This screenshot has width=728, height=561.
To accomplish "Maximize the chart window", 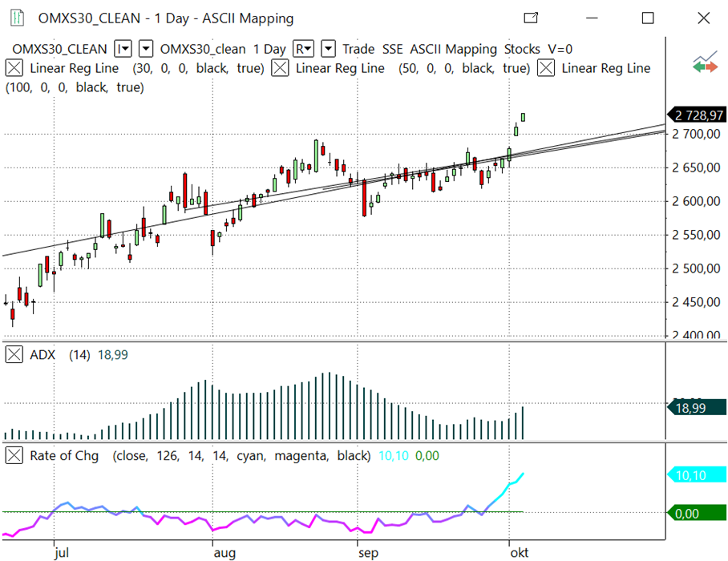I will tap(648, 18).
